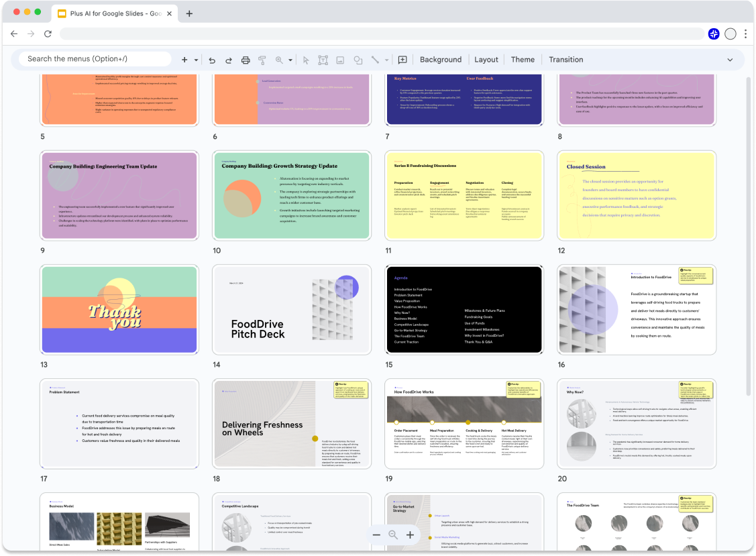
Task: Open the insert shape tool
Action: 358,60
